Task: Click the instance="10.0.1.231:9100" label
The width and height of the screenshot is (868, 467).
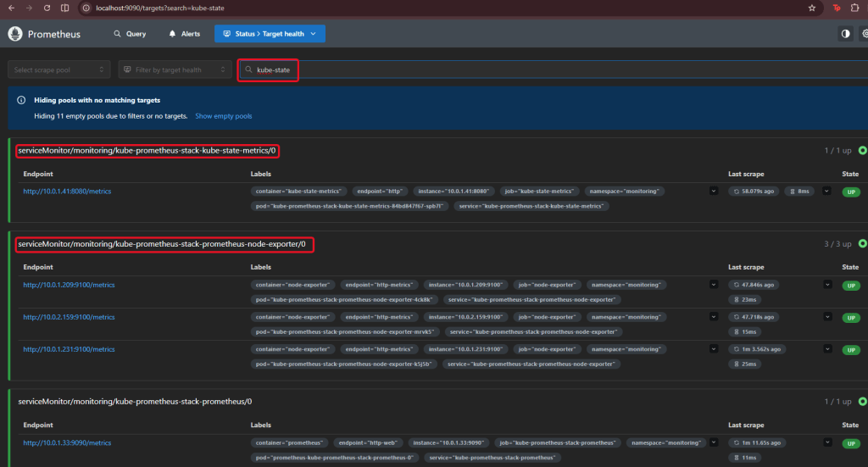Action: 465,349
